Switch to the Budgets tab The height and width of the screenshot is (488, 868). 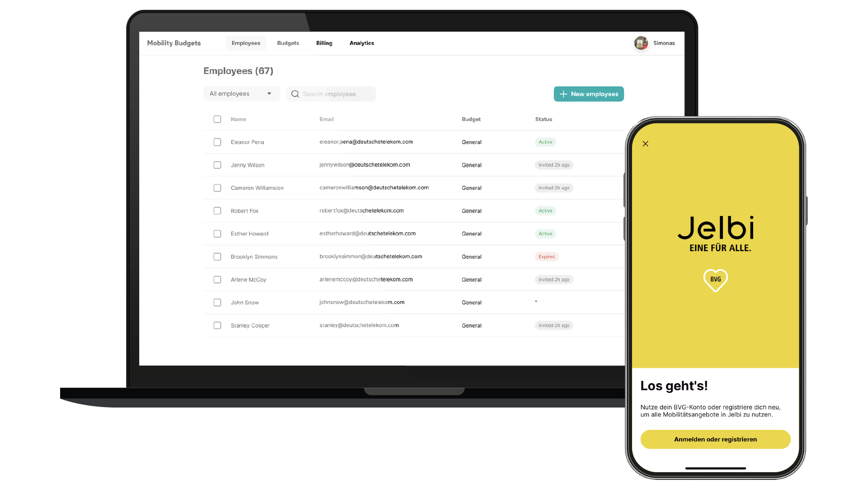tap(288, 43)
